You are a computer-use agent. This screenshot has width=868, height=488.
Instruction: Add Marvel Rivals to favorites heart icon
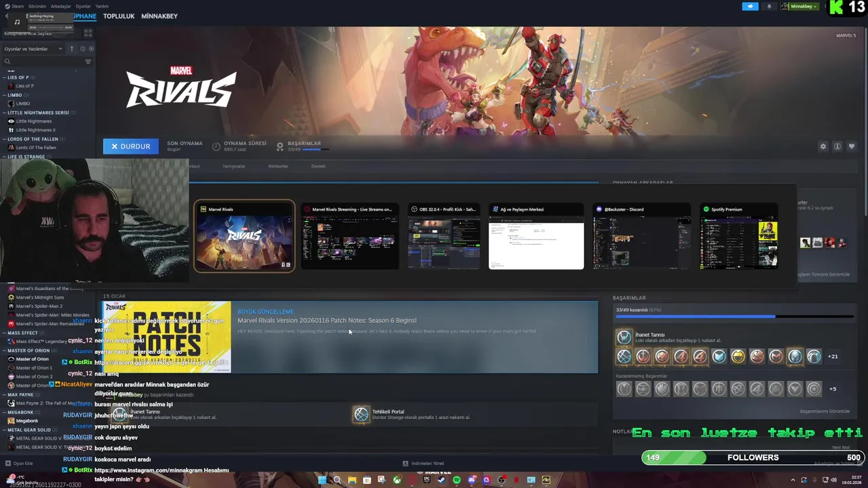pos(852,146)
